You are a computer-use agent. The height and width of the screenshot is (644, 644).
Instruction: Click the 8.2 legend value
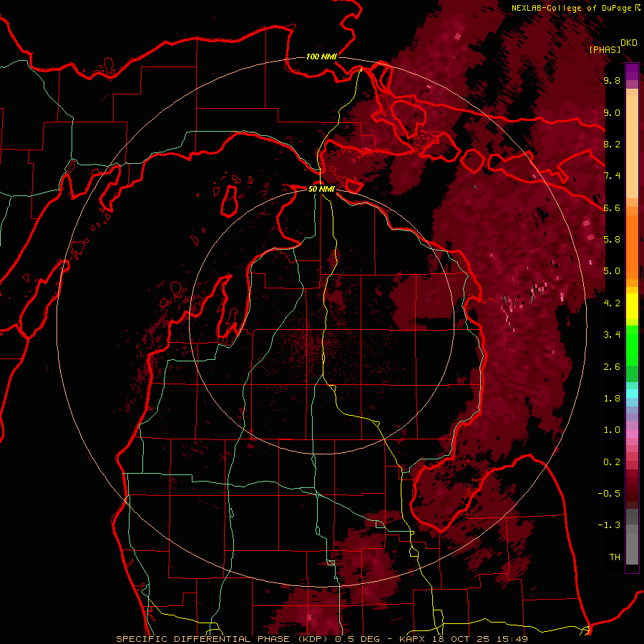point(612,144)
